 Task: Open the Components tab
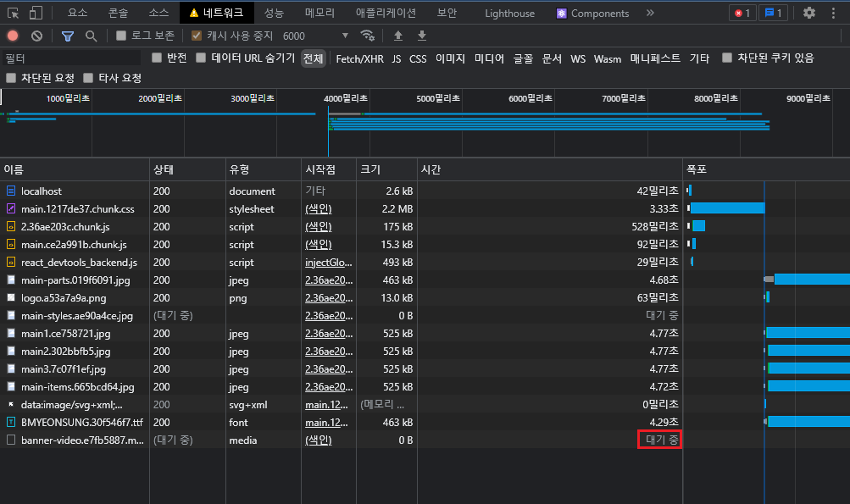592,13
